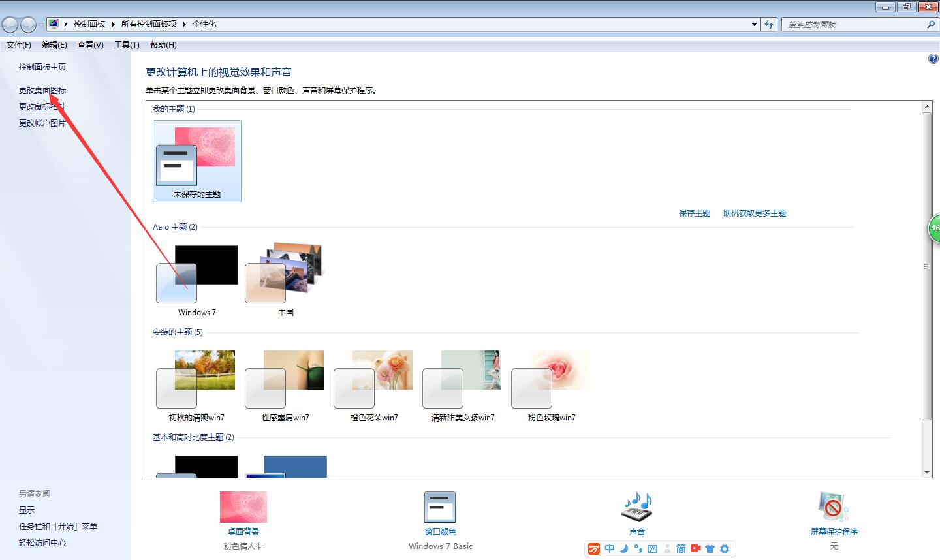
Task: Open the 帮助(H) menu
Action: tap(163, 45)
